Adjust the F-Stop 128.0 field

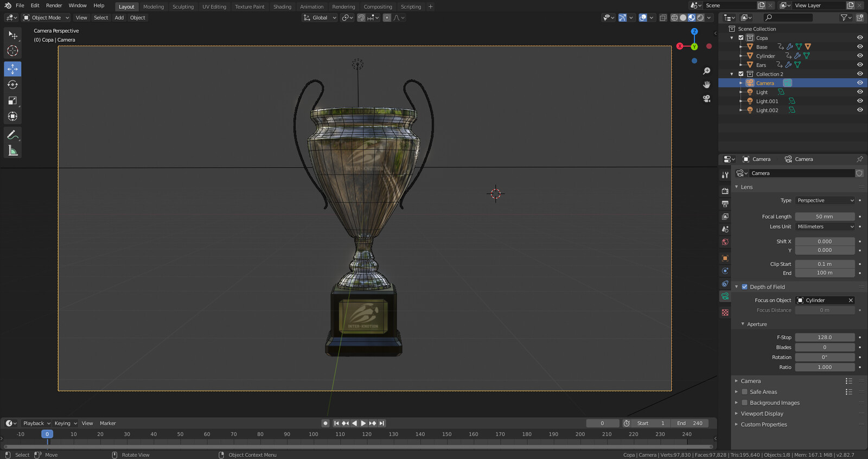tap(825, 337)
